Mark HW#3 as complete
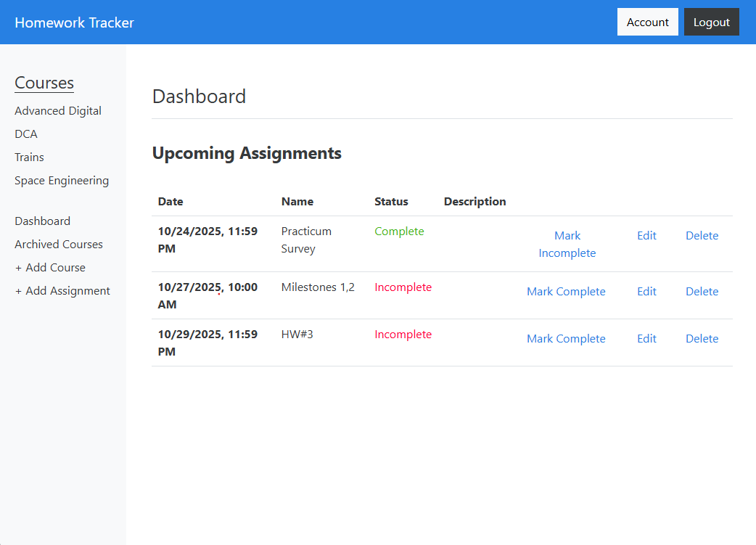The height and width of the screenshot is (545, 756). pos(566,338)
